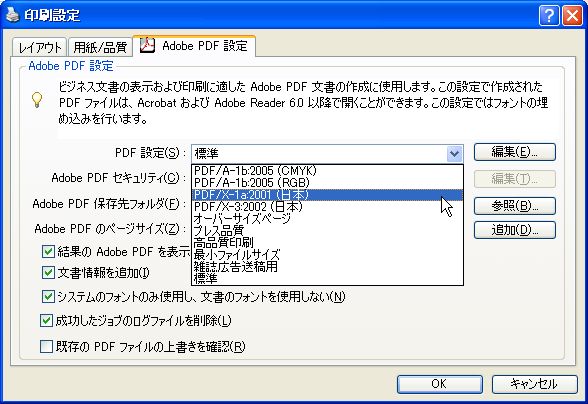
Task: Click the Adobe PDF icon on the tab
Action: (x=147, y=46)
